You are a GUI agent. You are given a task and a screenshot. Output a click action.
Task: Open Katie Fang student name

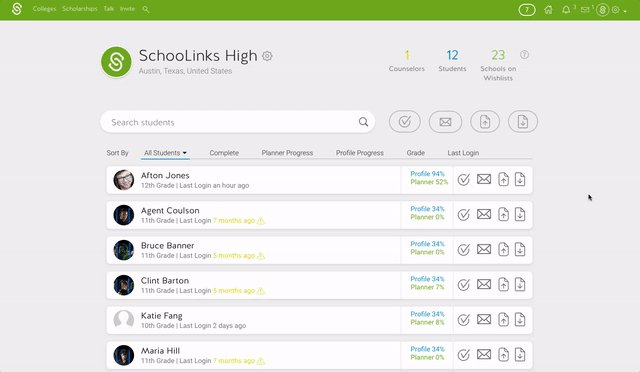pyautogui.click(x=162, y=316)
